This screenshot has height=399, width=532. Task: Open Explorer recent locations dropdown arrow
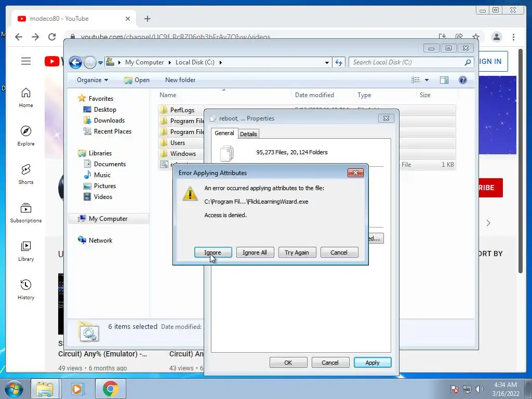[100, 63]
